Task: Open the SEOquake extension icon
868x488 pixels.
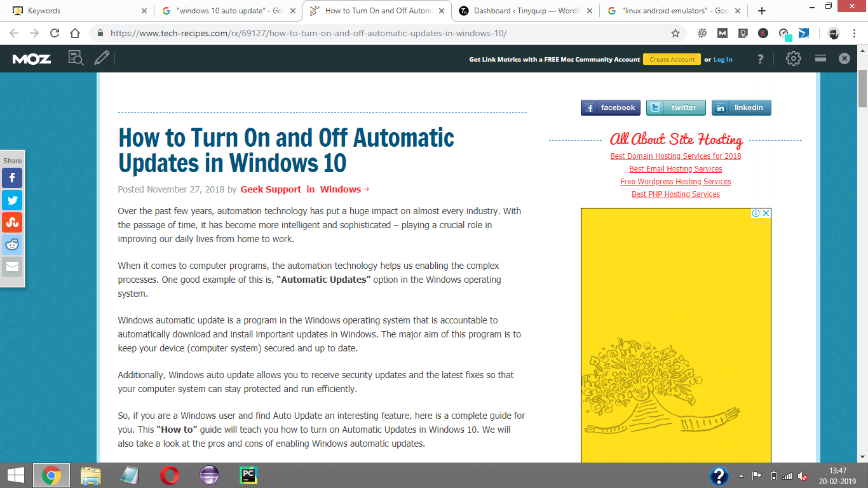Action: pyautogui.click(x=702, y=33)
